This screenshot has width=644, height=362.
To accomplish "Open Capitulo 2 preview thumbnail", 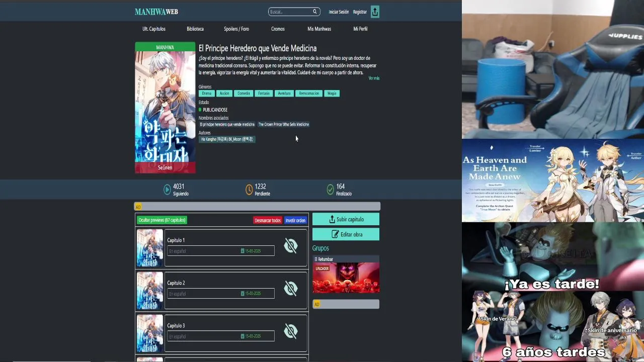I will click(x=150, y=291).
